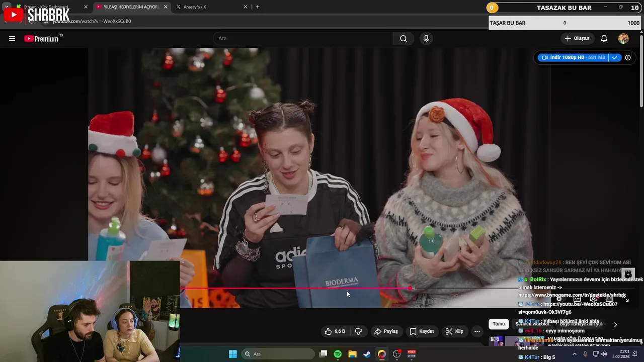The image size is (644, 362).
Task: Enter fullscreen from the player controls
Action: [x=625, y=299]
